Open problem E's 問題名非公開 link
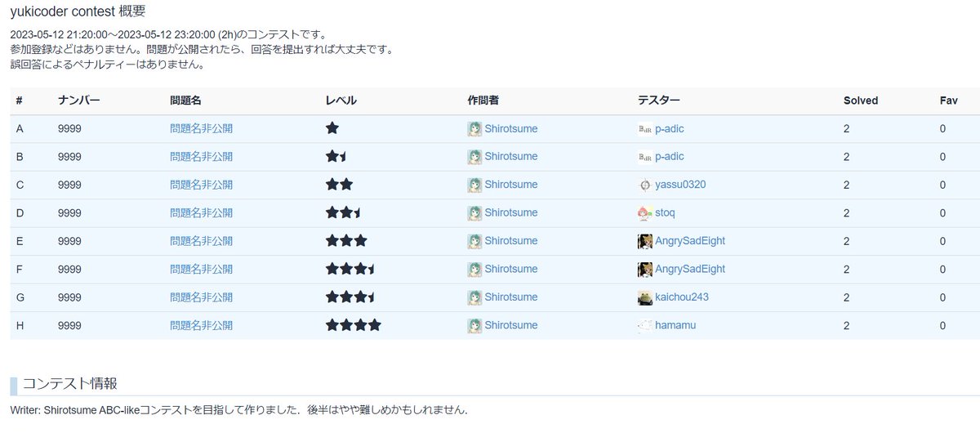The height and width of the screenshot is (433, 980). (x=201, y=241)
